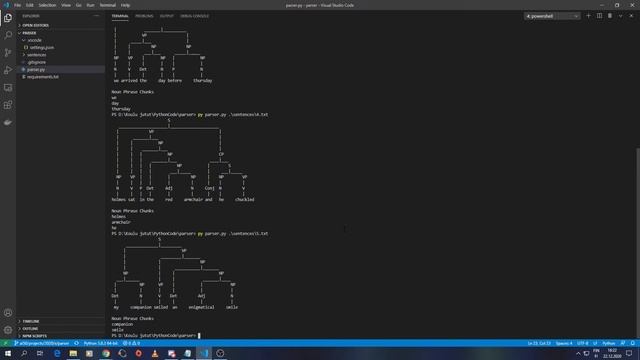The height and width of the screenshot is (360, 640).
Task: Change indentation via Spaces: 4
Action: click(564, 343)
